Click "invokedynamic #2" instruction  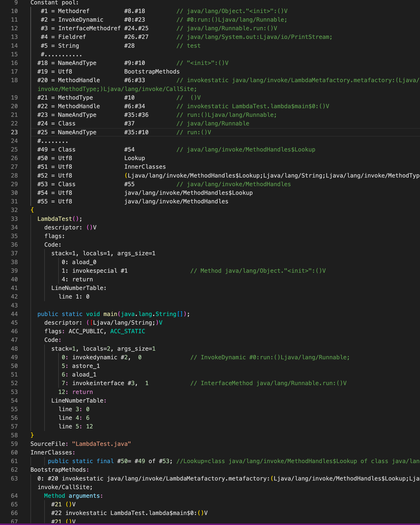tap(100, 357)
